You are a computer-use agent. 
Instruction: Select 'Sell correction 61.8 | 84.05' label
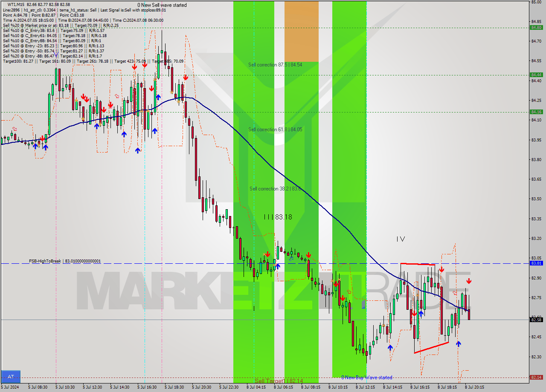point(275,130)
